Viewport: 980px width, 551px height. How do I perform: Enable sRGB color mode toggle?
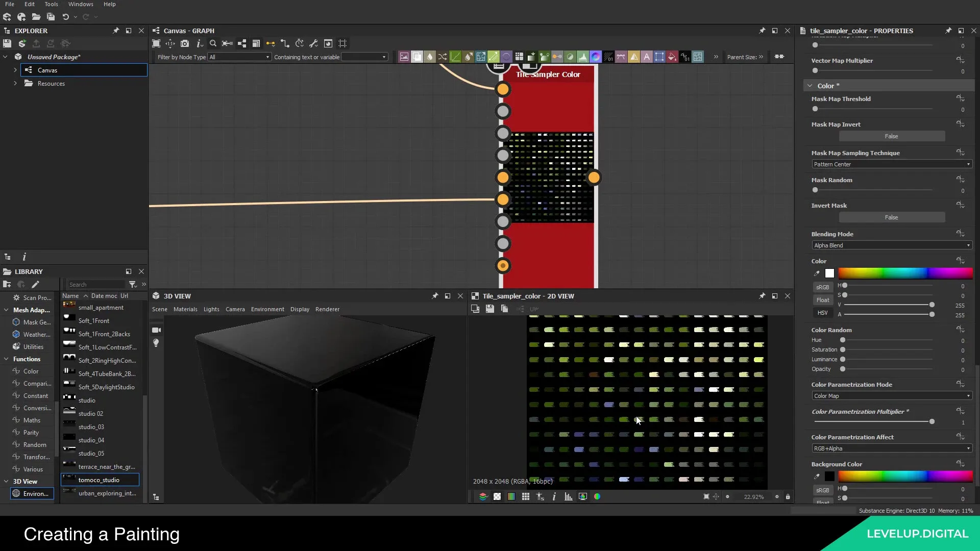[822, 287]
